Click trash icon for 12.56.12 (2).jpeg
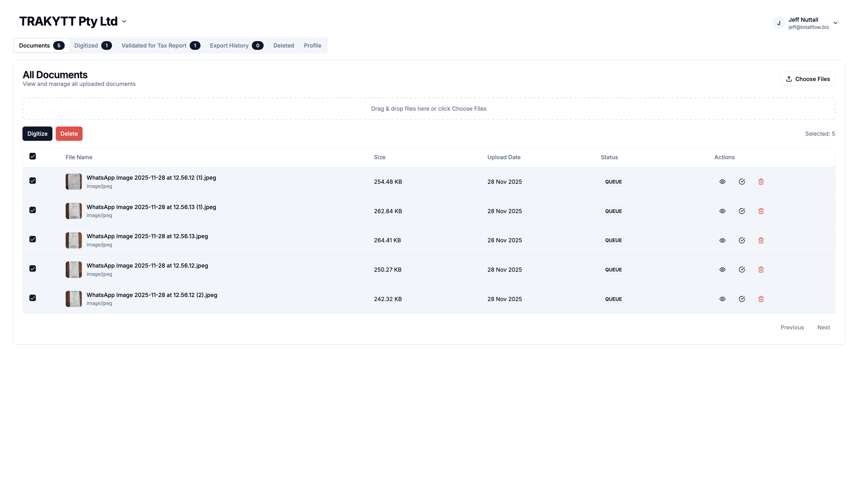This screenshot has width=855, height=504. (x=761, y=299)
